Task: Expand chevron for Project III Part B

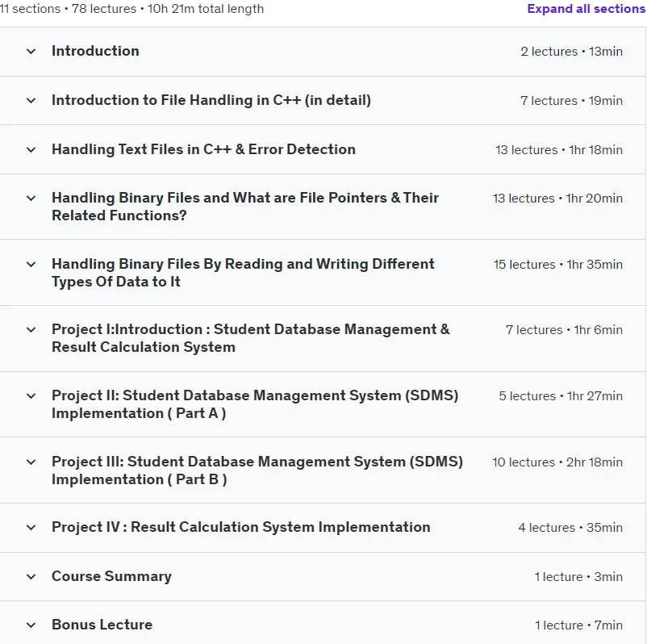Action: tap(31, 462)
